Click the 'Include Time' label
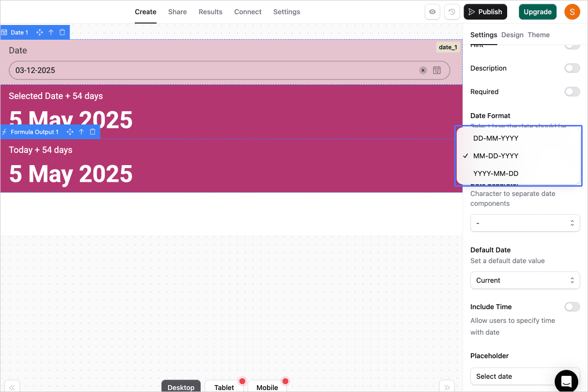The image size is (588, 392). click(x=491, y=307)
